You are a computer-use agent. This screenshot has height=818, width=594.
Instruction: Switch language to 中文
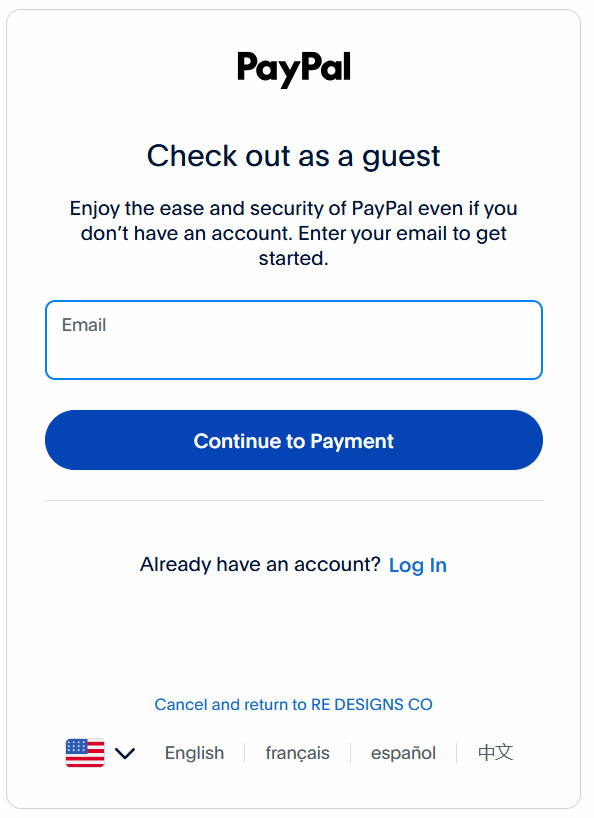(494, 753)
